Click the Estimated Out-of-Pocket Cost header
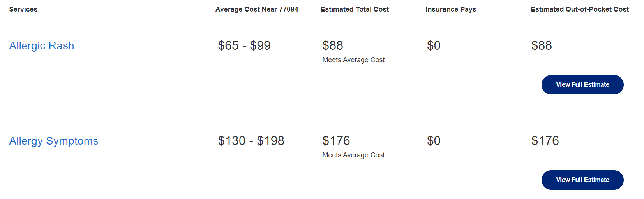 pos(580,9)
